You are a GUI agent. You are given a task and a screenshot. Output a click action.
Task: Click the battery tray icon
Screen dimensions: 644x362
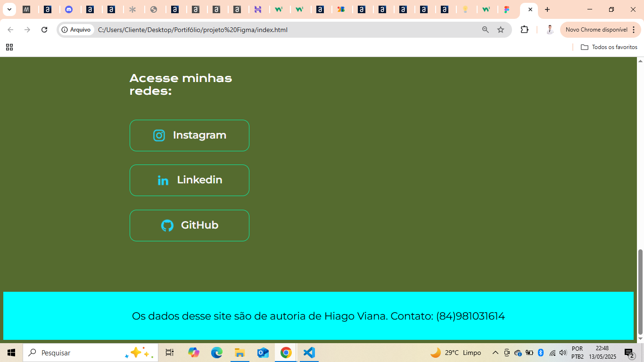pyautogui.click(x=529, y=353)
